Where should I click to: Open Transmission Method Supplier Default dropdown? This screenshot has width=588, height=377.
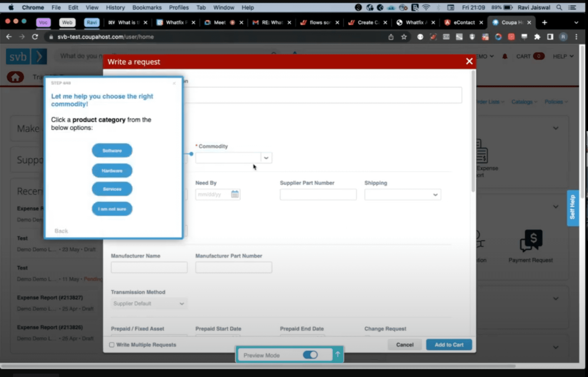149,303
